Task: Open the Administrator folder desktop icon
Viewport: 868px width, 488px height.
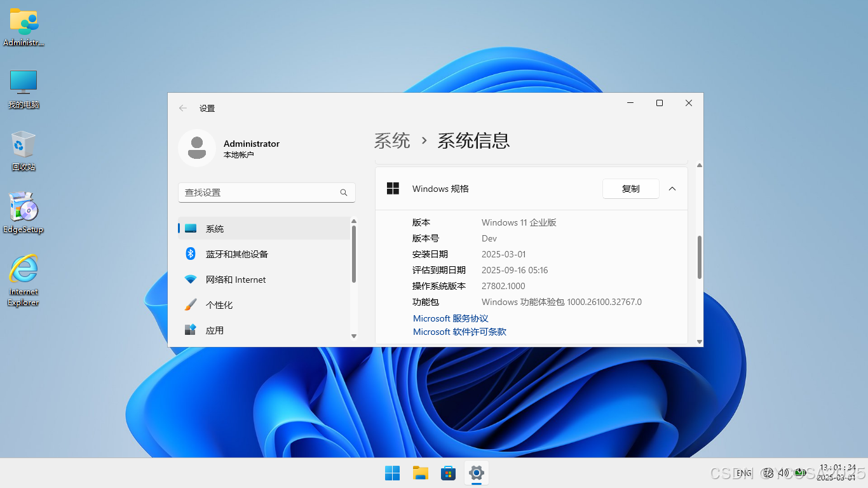Action: coord(24,27)
